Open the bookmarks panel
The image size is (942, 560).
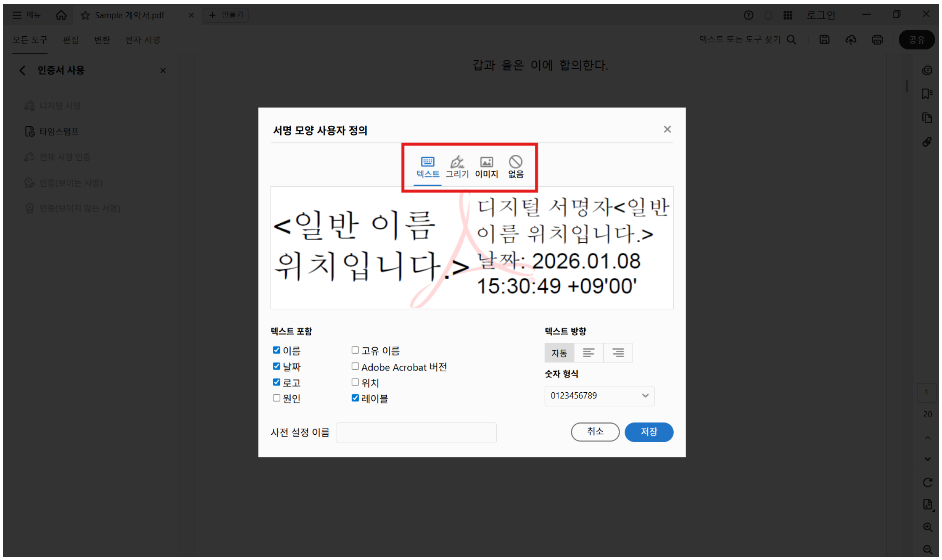927,94
